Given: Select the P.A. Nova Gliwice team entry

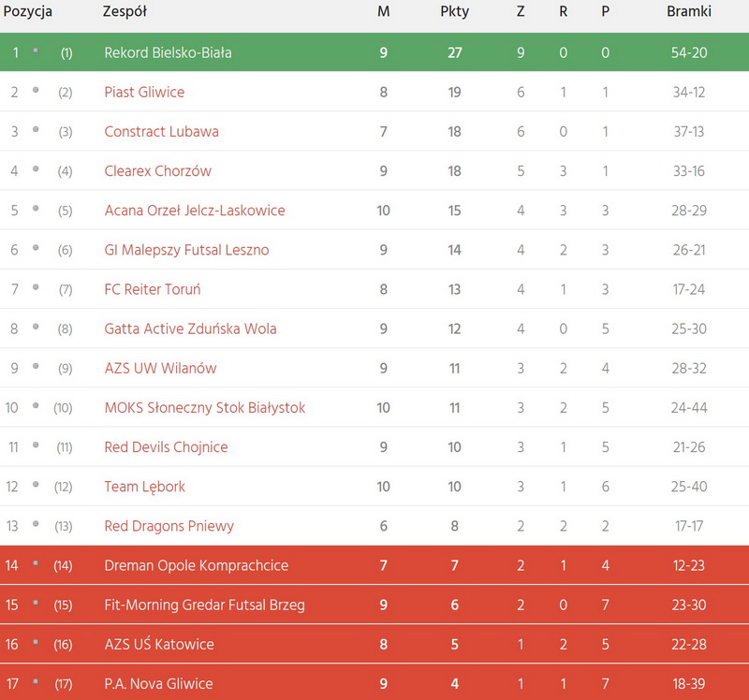Looking at the screenshot, I should [158, 684].
